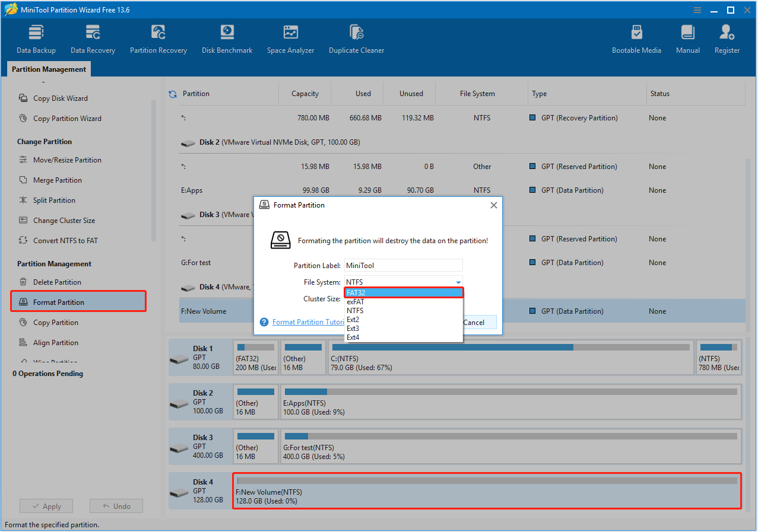The width and height of the screenshot is (758, 532).
Task: Click the Partition Label input field
Action: (403, 266)
